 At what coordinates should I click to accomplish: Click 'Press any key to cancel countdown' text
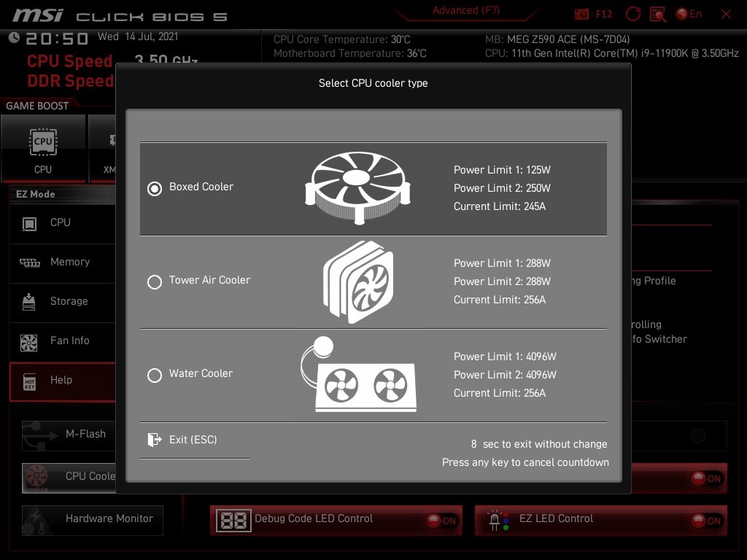tap(525, 462)
